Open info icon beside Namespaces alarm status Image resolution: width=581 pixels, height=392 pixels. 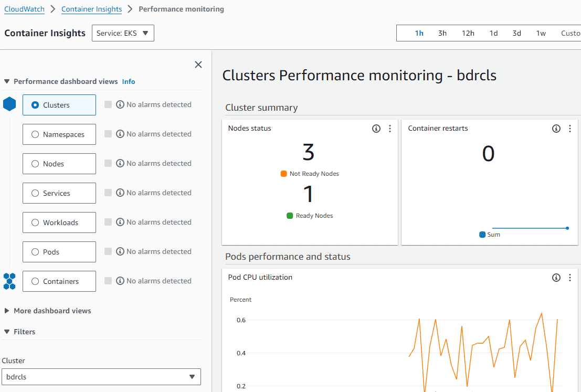click(120, 134)
